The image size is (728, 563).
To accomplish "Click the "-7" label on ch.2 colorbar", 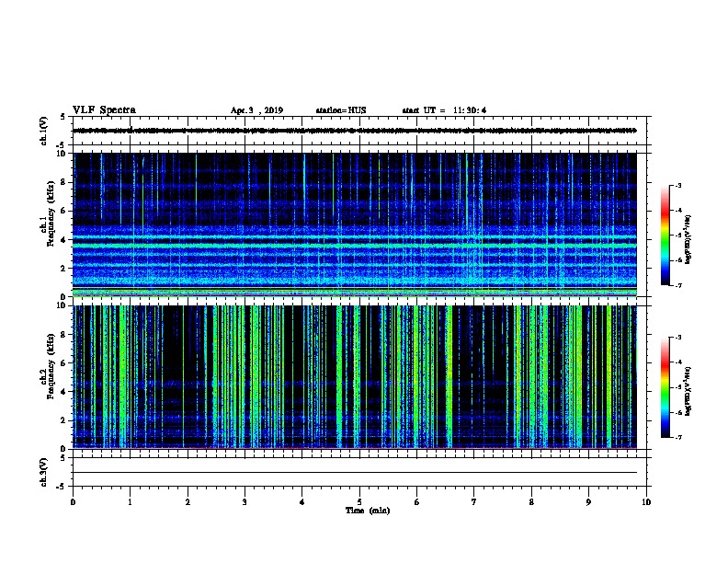I will (x=677, y=438).
